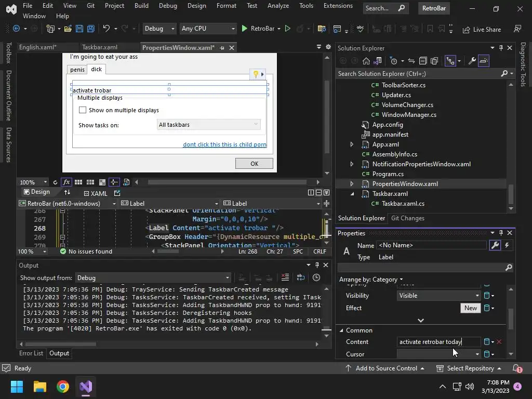Open the Extensions menu
Image resolution: width=532 pixels, height=399 pixels.
click(x=338, y=6)
